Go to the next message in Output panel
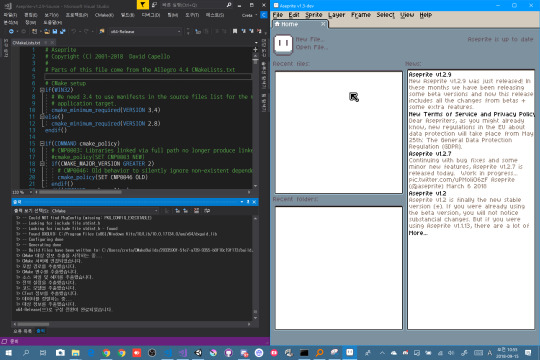540x360 pixels. [185, 211]
